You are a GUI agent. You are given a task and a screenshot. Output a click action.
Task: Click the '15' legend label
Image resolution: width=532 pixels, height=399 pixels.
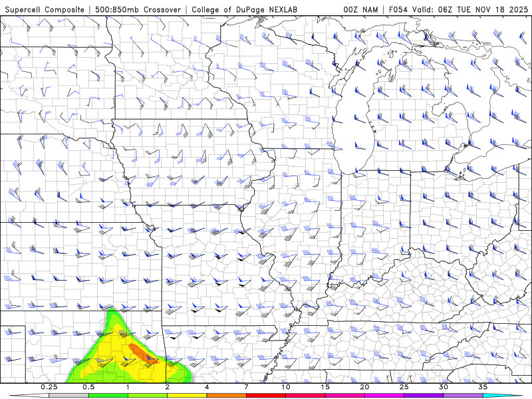pos(325,387)
